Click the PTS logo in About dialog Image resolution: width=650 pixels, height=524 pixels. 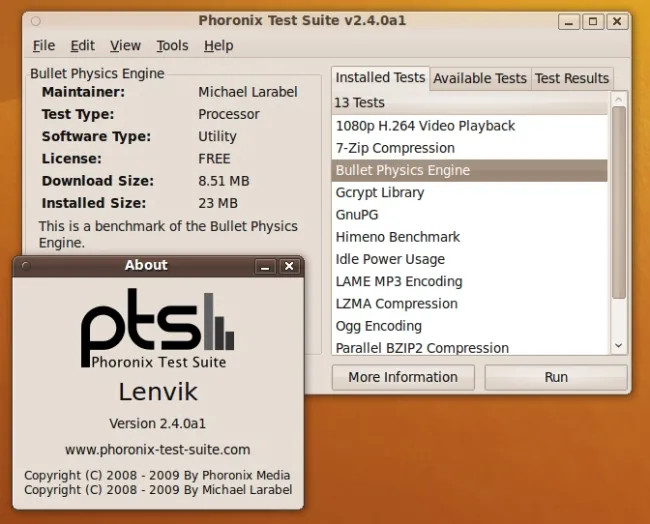[x=158, y=328]
